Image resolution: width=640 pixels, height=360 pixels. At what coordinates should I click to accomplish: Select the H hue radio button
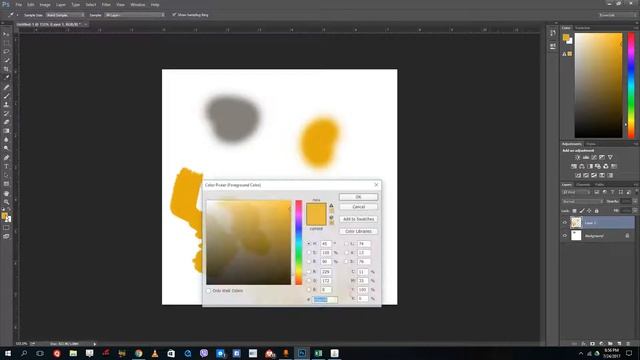point(309,244)
